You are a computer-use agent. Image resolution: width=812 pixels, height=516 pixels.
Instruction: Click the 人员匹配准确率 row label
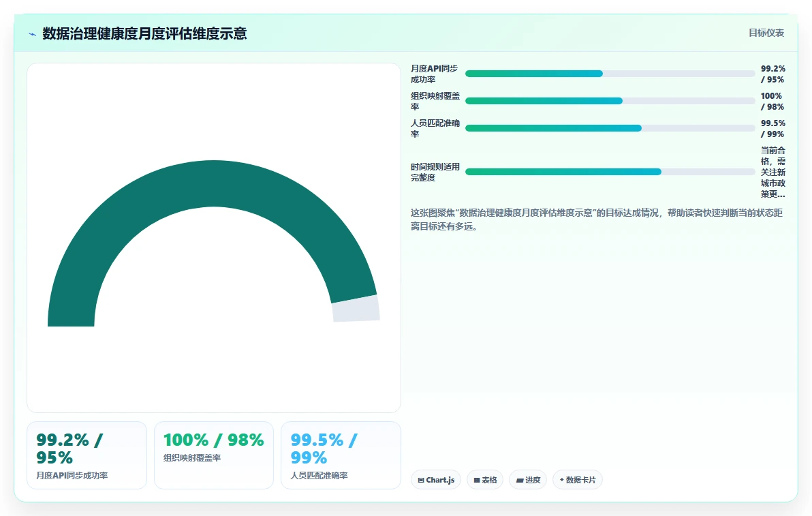click(435, 128)
